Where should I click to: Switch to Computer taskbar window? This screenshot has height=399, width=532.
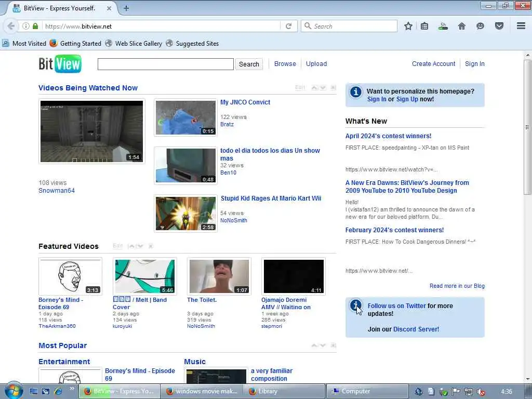tap(367, 391)
